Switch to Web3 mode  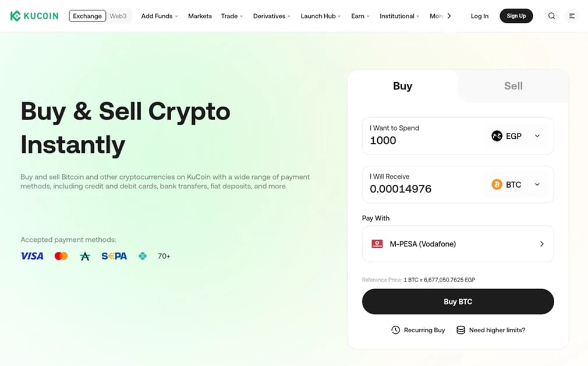point(118,16)
